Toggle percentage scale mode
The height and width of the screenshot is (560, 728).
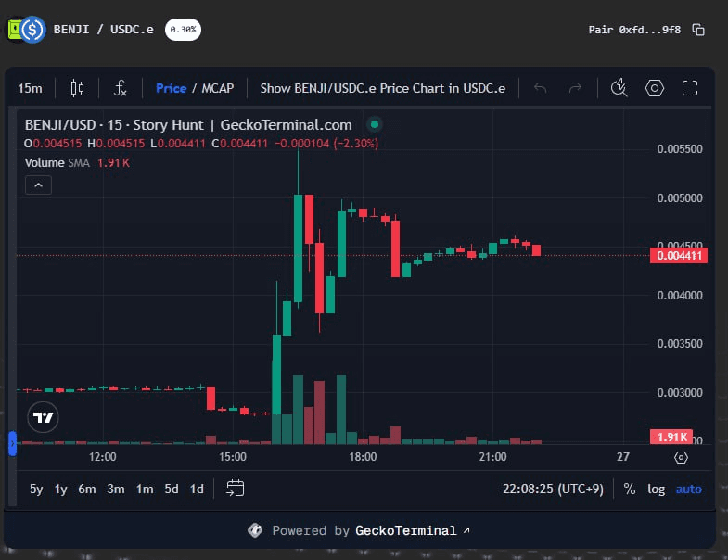click(629, 489)
